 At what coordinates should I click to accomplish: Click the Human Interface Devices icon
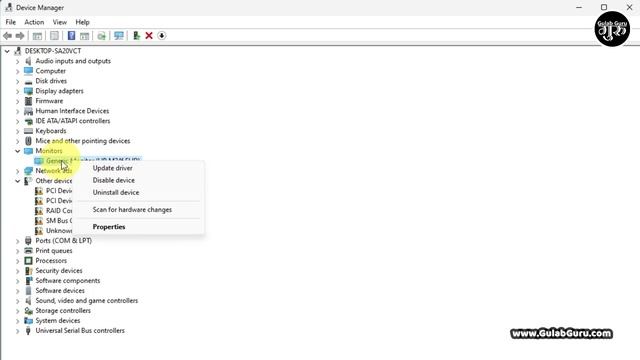(28, 111)
